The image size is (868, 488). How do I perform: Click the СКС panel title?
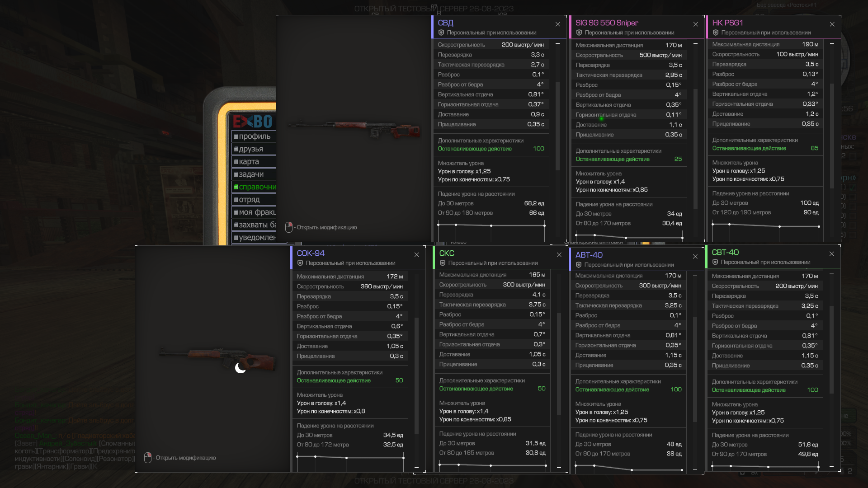click(x=447, y=253)
